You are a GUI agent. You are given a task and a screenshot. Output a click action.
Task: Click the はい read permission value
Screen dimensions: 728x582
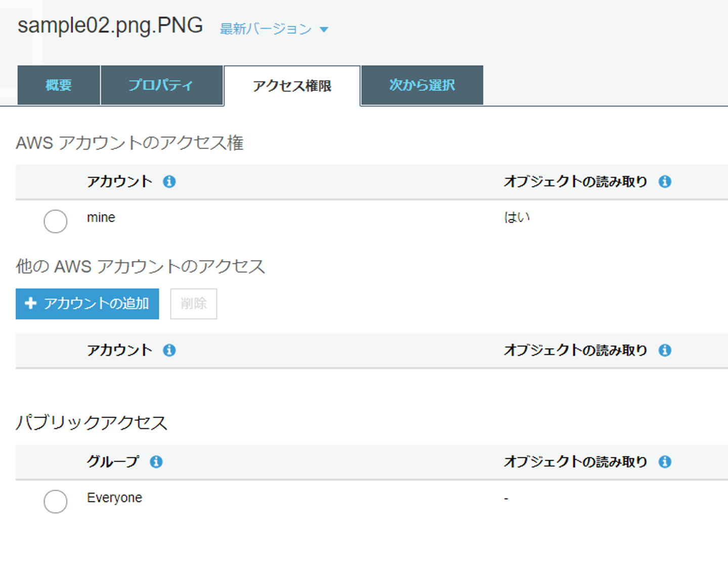point(517,217)
